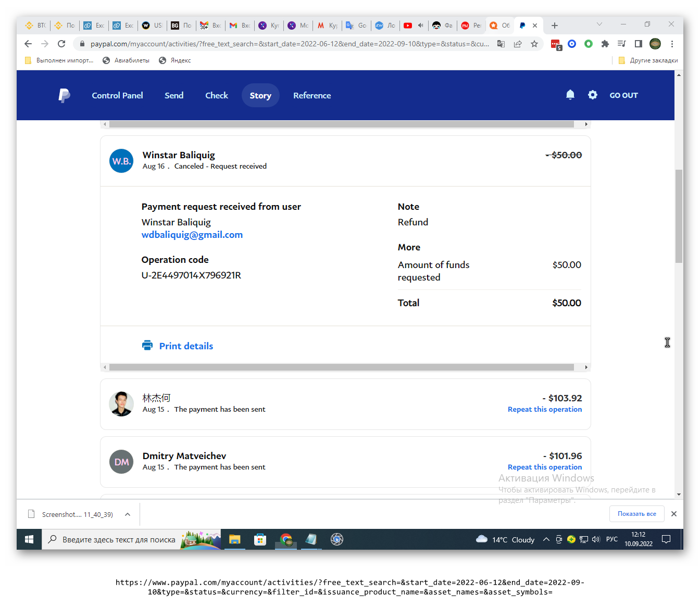Expand the Dmitry Matveichev transaction row
The width and height of the screenshot is (700, 608).
coord(345,462)
